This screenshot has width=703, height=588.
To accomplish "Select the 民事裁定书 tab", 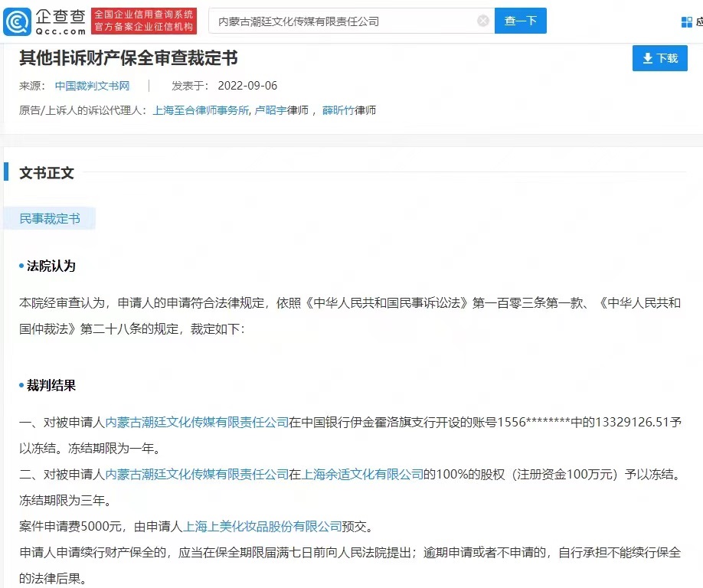I will [x=50, y=219].
